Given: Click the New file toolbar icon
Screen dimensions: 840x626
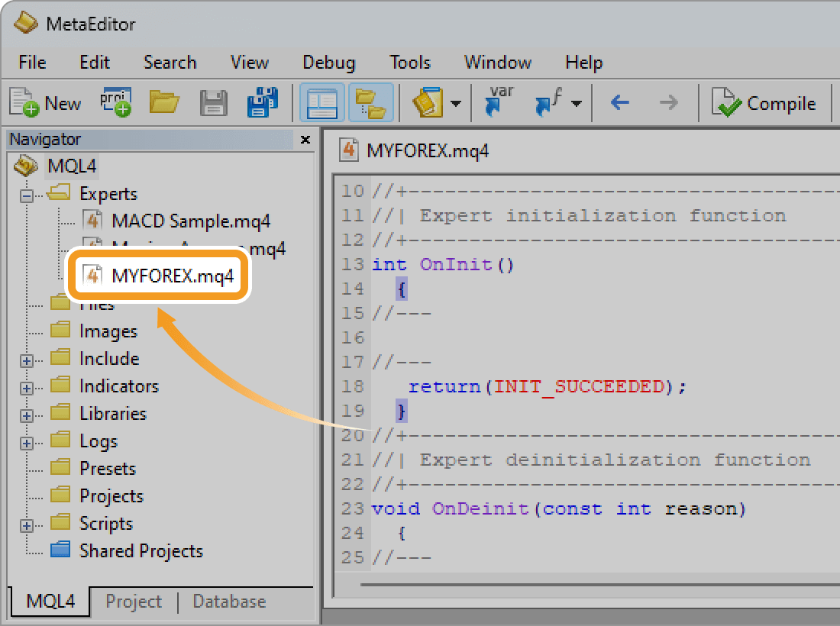Looking at the screenshot, I should pyautogui.click(x=44, y=104).
